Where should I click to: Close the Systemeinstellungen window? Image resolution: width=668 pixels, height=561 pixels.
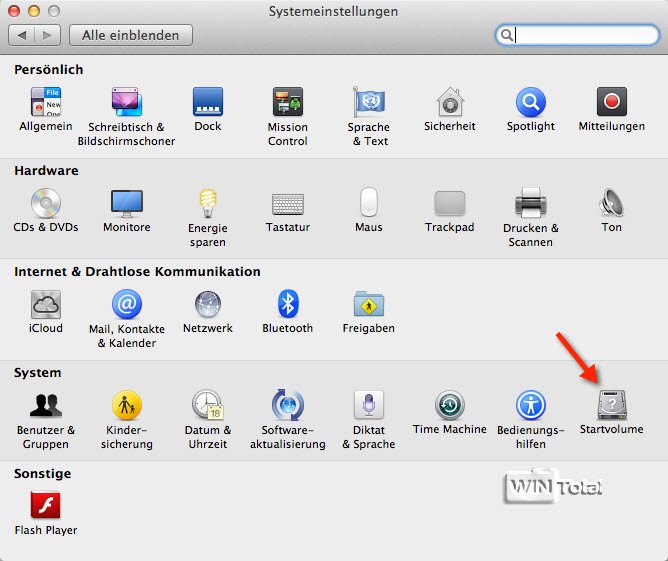coord(14,12)
